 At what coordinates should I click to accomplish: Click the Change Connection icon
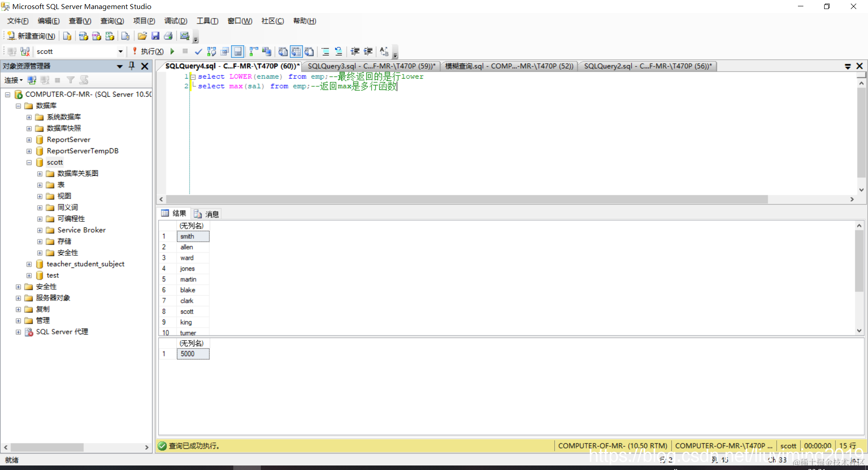point(25,52)
